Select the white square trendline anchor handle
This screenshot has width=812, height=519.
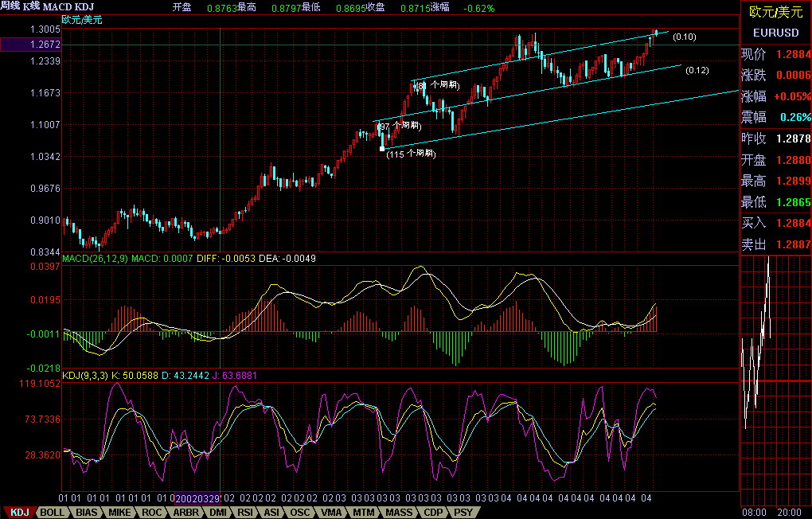click(x=382, y=149)
